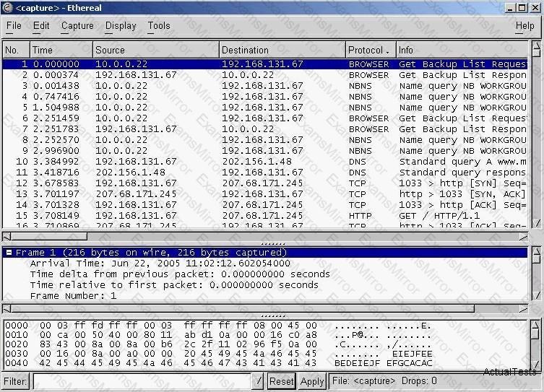Open the File menu
The height and width of the screenshot is (392, 544).
[14, 26]
